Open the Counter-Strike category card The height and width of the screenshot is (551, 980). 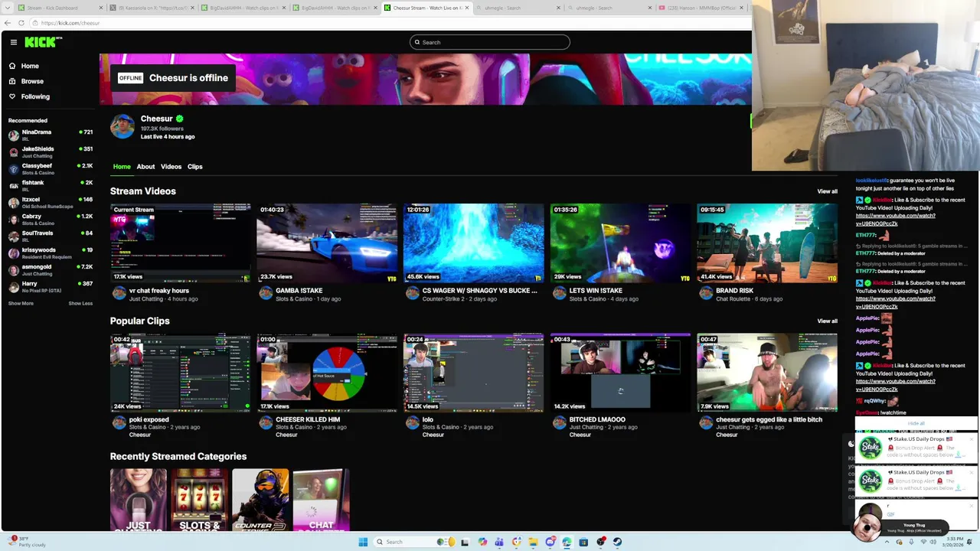point(260,500)
